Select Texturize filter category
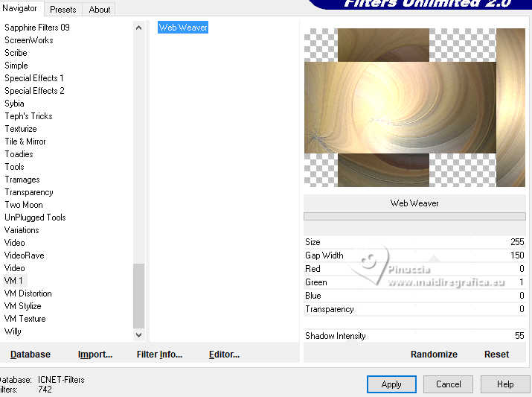The width and height of the screenshot is (532, 397). pyautogui.click(x=21, y=129)
